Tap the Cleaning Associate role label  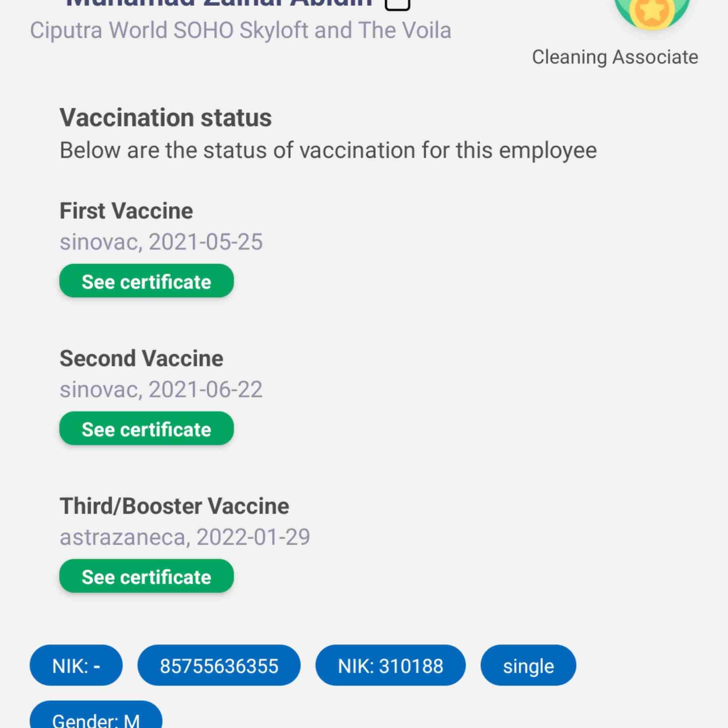point(615,57)
